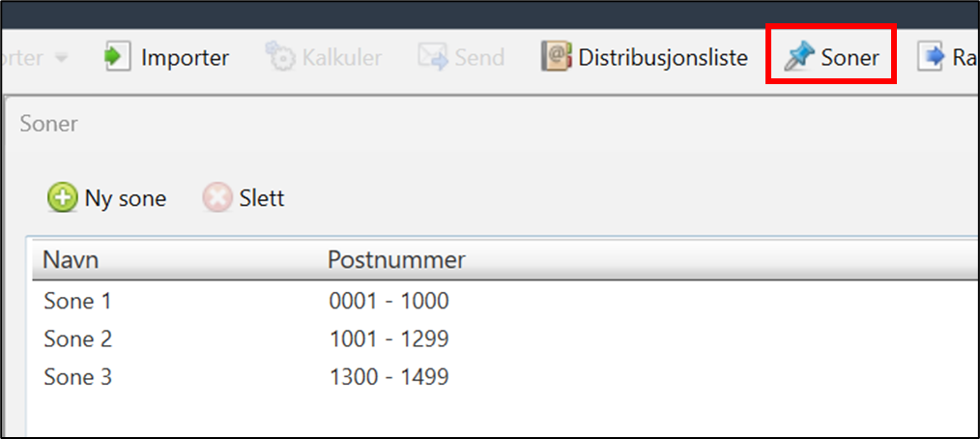The width and height of the screenshot is (980, 439).
Task: Click the blue arrow icon right of Soner
Action: pyautogui.click(x=932, y=57)
